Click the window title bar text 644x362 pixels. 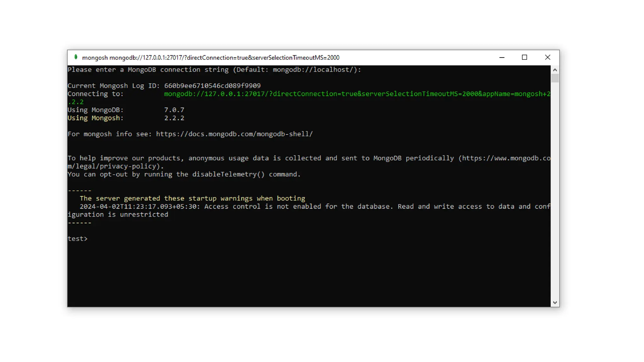coord(211,58)
